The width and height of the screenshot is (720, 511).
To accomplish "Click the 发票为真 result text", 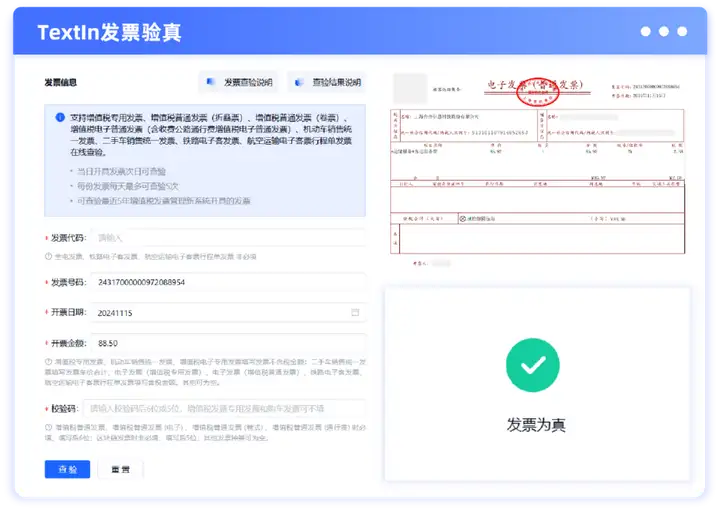I will click(536, 425).
